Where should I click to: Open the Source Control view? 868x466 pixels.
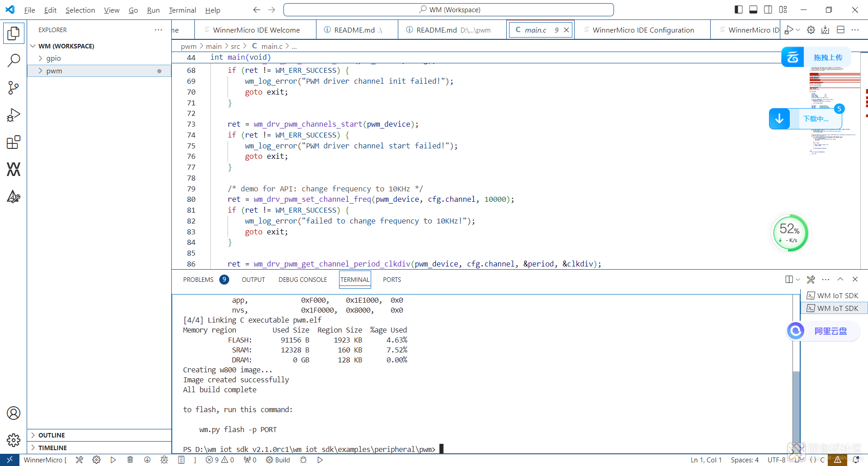(x=14, y=88)
